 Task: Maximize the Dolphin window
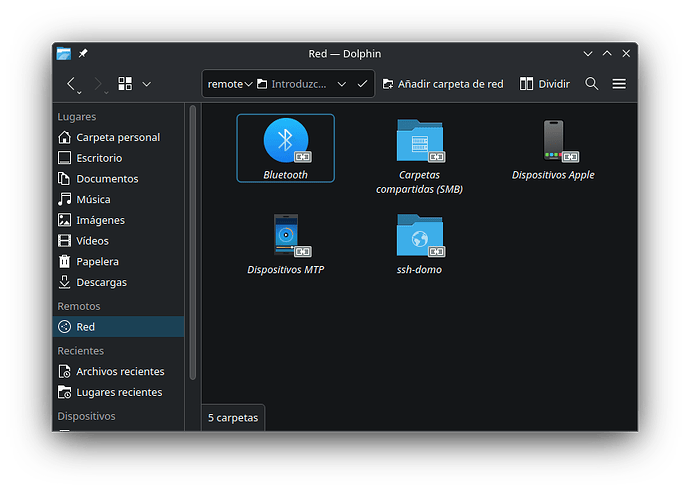pyautogui.click(x=607, y=54)
